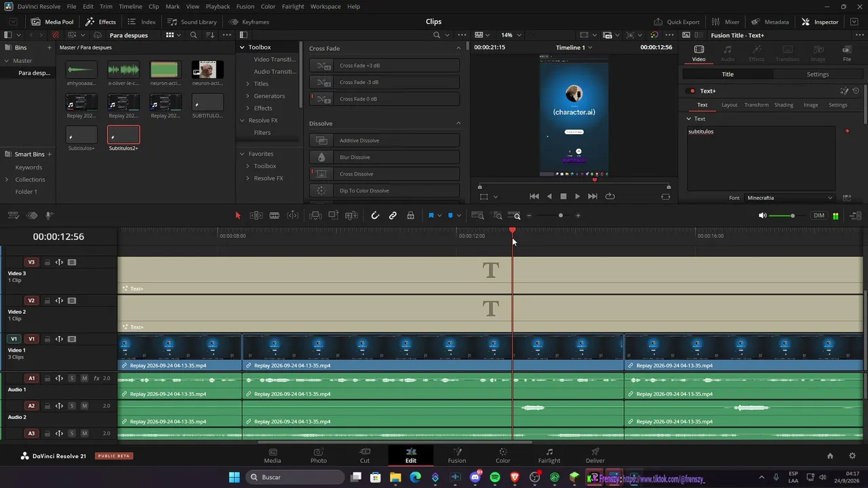Click the position lock icon
Viewport: 868px width, 488px height.
pyautogui.click(x=410, y=216)
